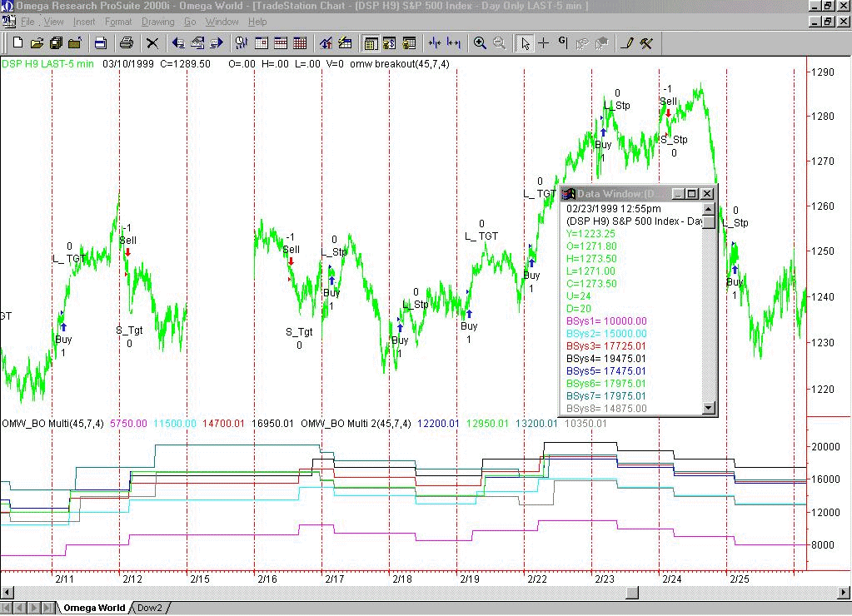
Task: Select the crosshair cursor tool
Action: (x=544, y=43)
